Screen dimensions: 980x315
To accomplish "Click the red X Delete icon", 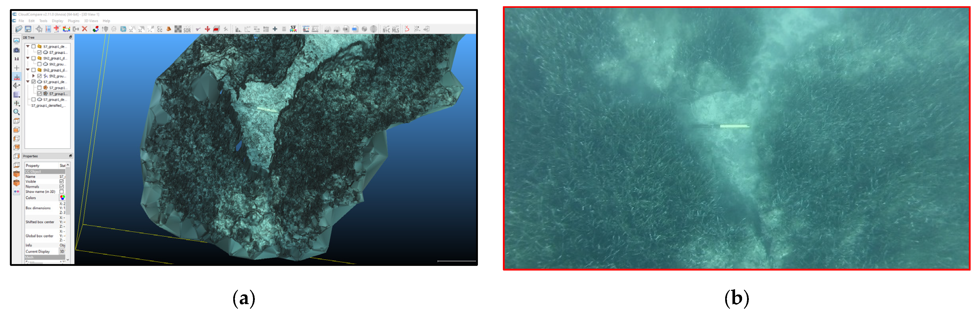I will tap(85, 29).
